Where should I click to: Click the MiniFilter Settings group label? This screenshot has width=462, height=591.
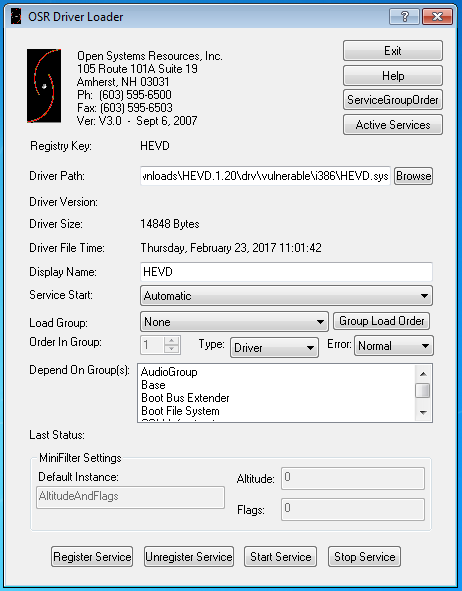[80, 458]
